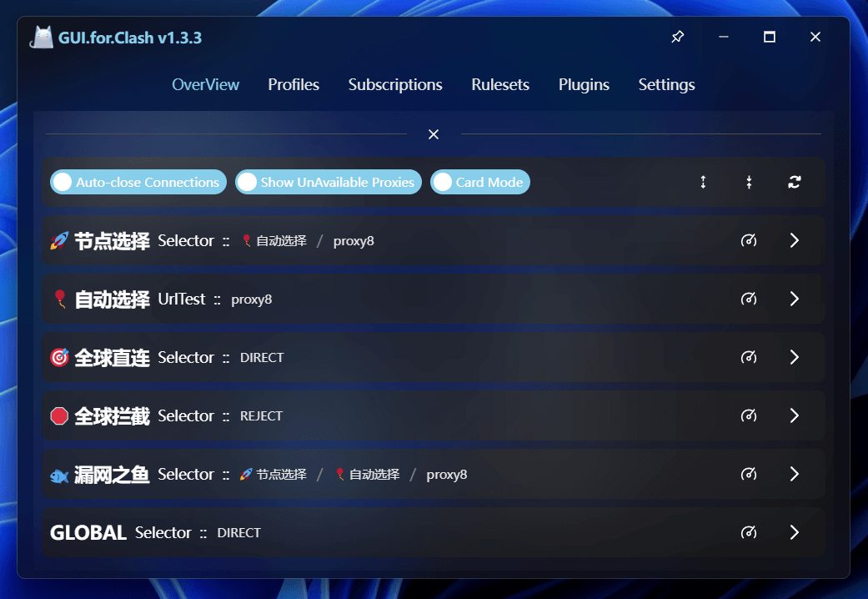Run latency test for 全球直连 group
Viewport: 868px width, 599px height.
pos(749,357)
